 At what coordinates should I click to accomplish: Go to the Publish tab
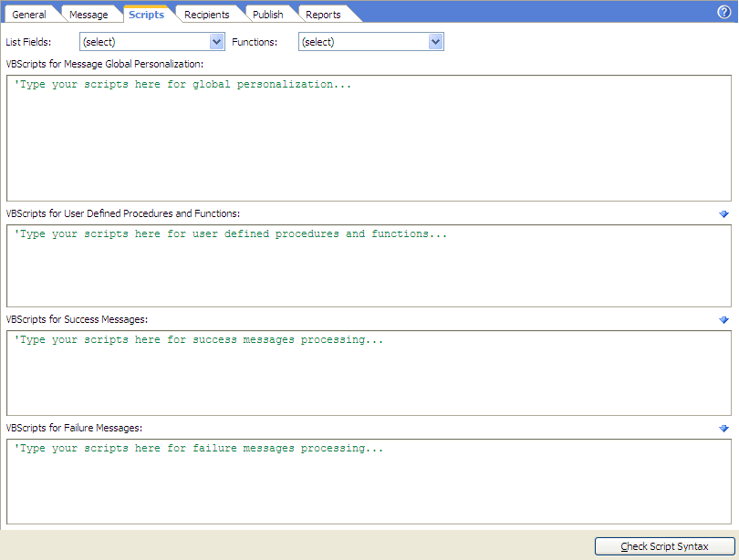coord(267,15)
